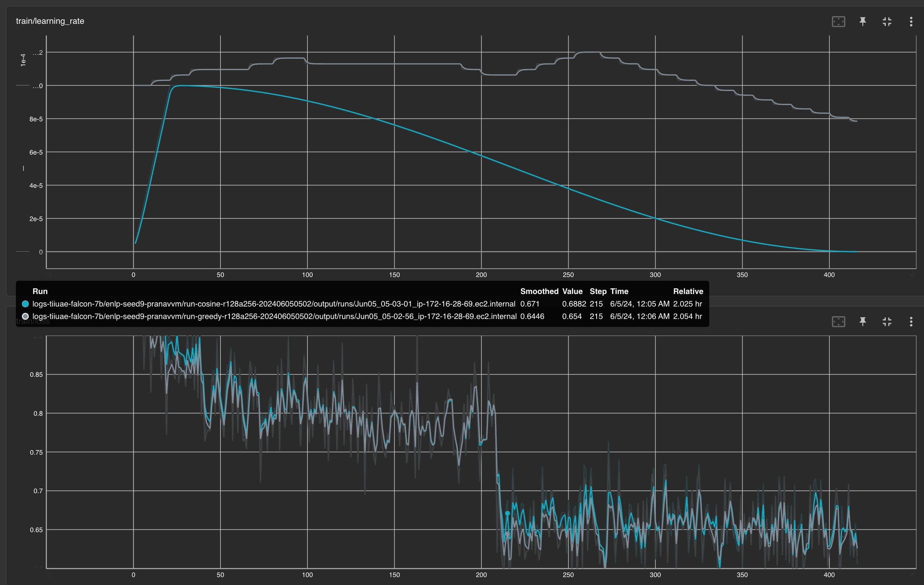The height and width of the screenshot is (585, 924).
Task: Click the Step column header in tooltip
Action: pyautogui.click(x=598, y=291)
